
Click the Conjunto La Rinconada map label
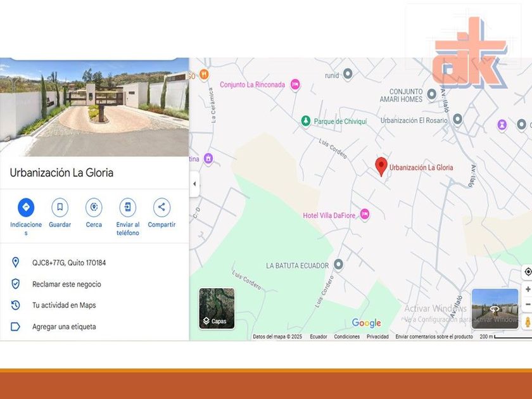253,84
